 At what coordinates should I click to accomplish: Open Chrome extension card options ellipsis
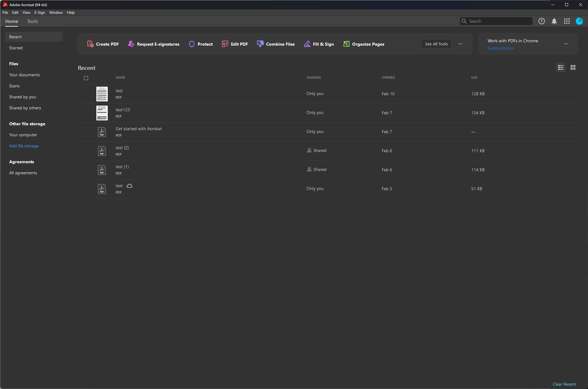(x=566, y=44)
